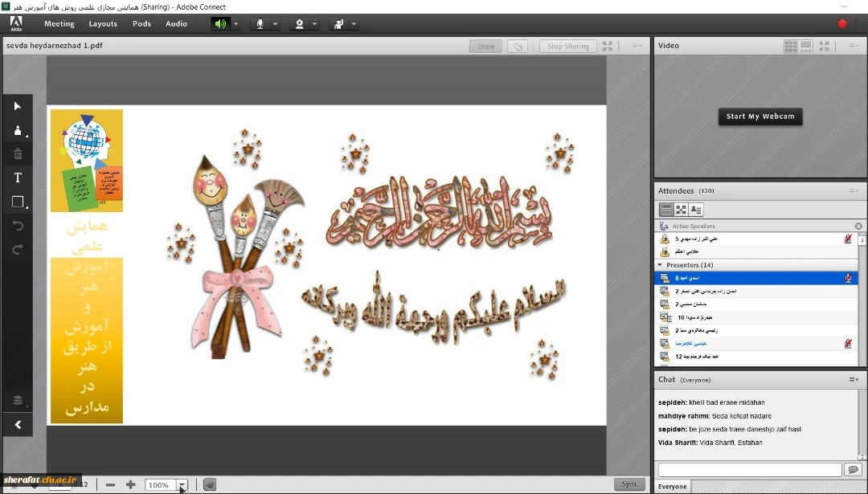Collapse the Presenters group
This screenshot has height=494, width=868.
(661, 264)
